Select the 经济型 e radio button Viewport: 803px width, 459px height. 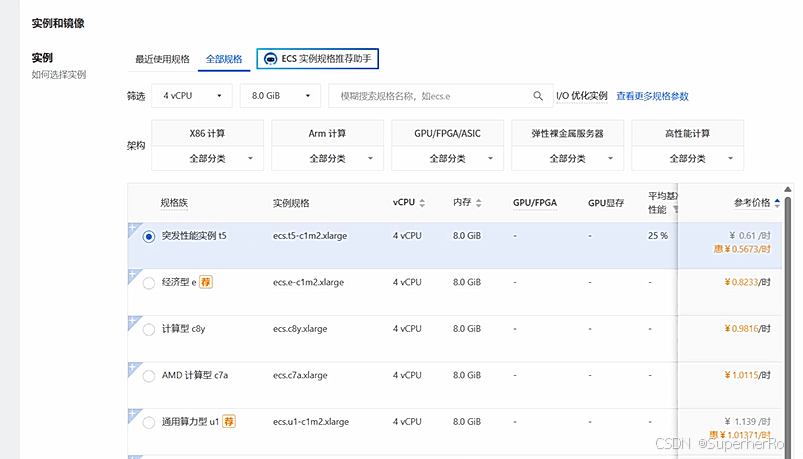(149, 283)
